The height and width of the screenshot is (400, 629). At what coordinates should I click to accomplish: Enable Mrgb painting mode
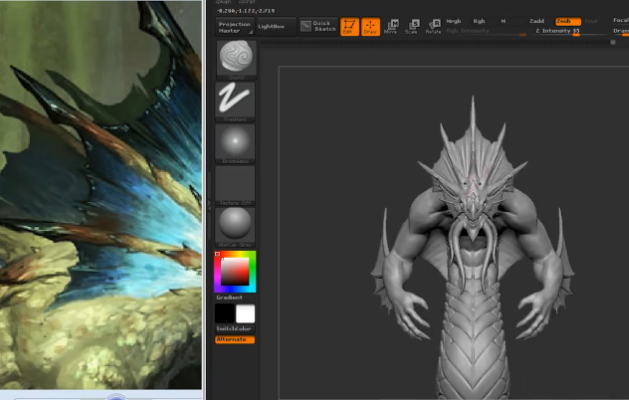pyautogui.click(x=454, y=21)
